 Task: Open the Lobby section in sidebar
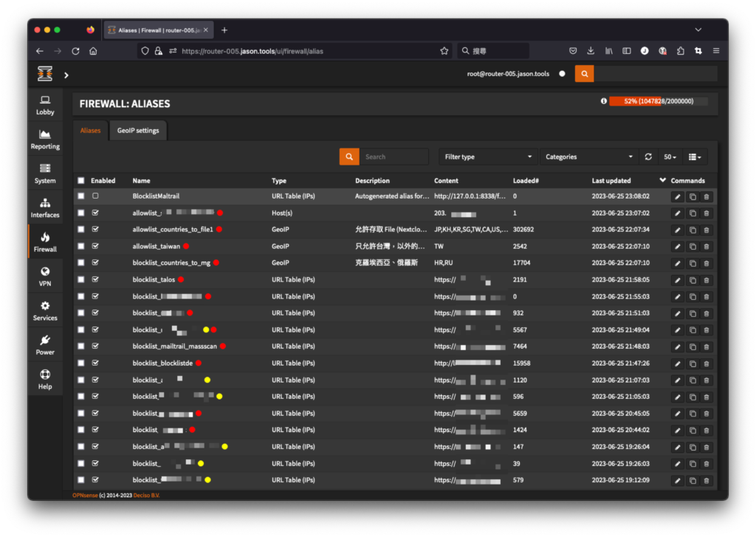click(45, 105)
